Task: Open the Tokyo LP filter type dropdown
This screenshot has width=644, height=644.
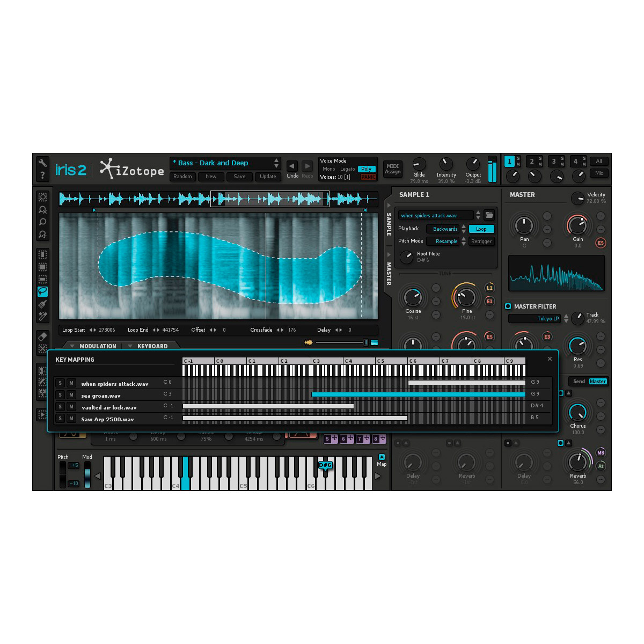Action: 538,319
